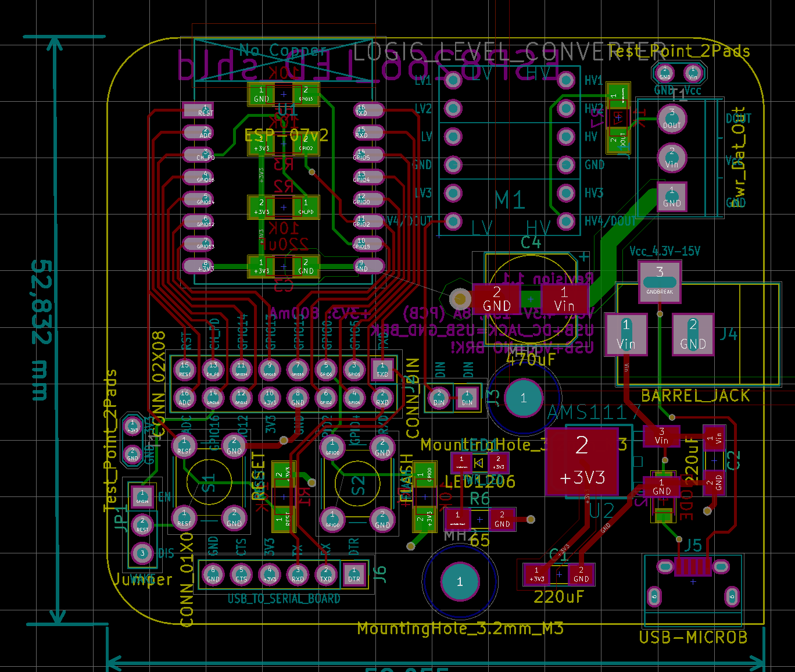The image size is (795, 672).
Task: Click the Jumper label near JP1
Action: click(142, 580)
